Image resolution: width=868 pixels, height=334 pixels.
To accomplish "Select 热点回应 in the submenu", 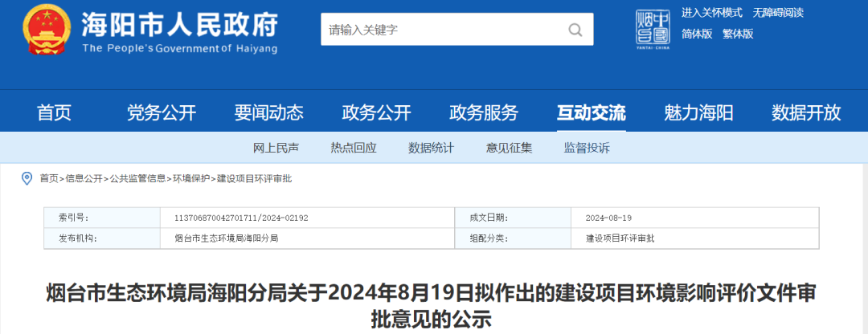I will [353, 148].
